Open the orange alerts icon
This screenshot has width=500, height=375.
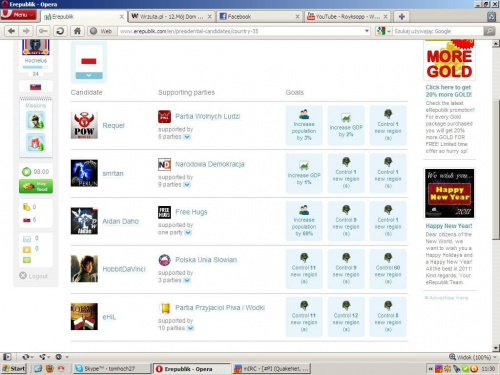[x=27, y=249]
